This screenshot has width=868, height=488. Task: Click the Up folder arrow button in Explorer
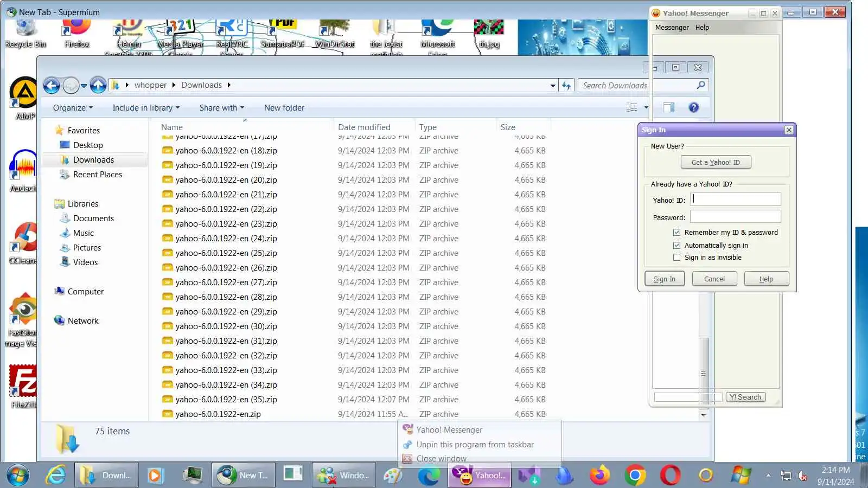(98, 85)
